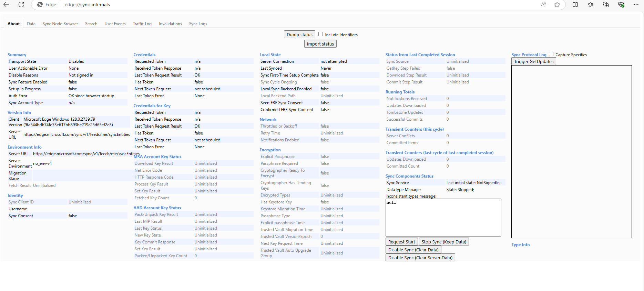Click the Network heading
The width and height of the screenshot is (644, 291).
(x=268, y=119)
